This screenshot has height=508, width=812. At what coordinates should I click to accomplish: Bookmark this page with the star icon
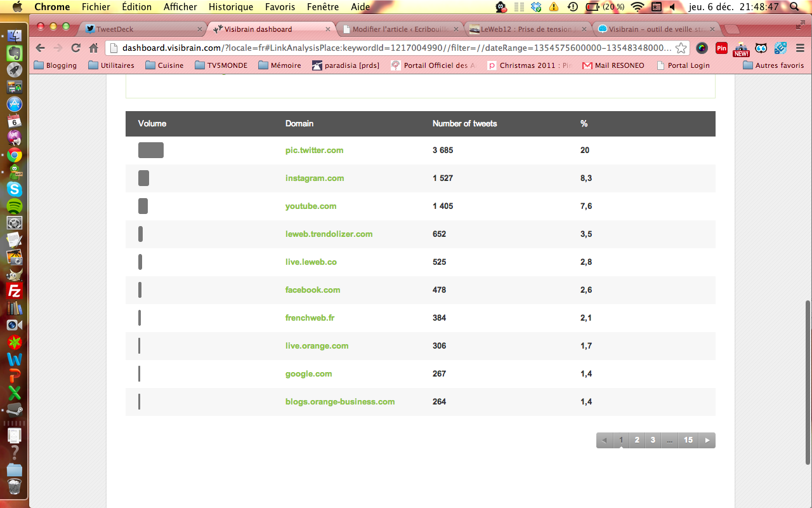pos(681,48)
